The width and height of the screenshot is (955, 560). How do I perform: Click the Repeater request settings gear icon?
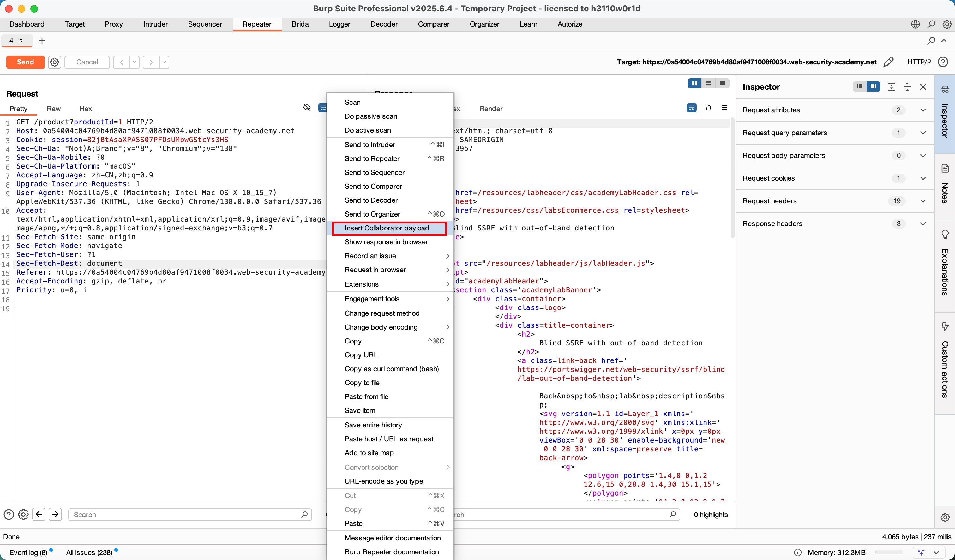55,62
